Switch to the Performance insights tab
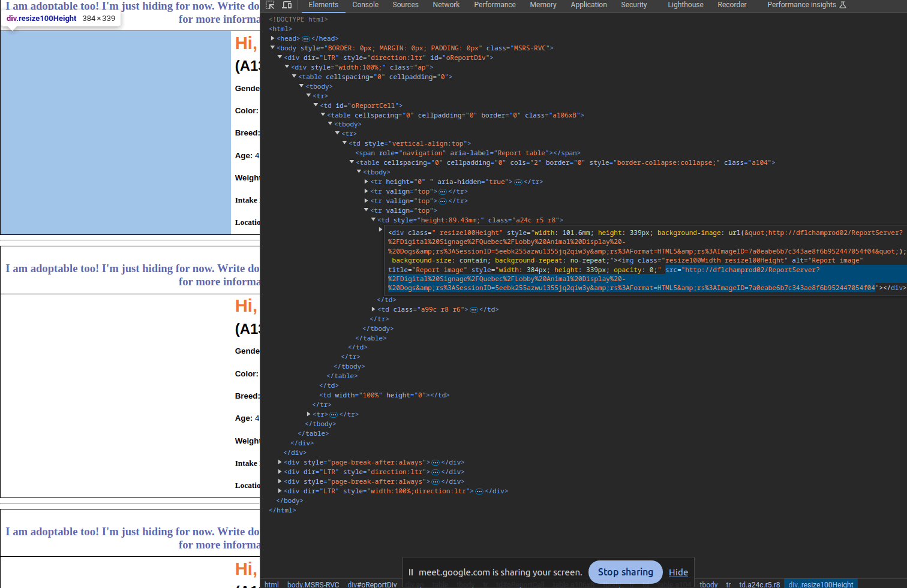907x588 pixels. [x=801, y=5]
